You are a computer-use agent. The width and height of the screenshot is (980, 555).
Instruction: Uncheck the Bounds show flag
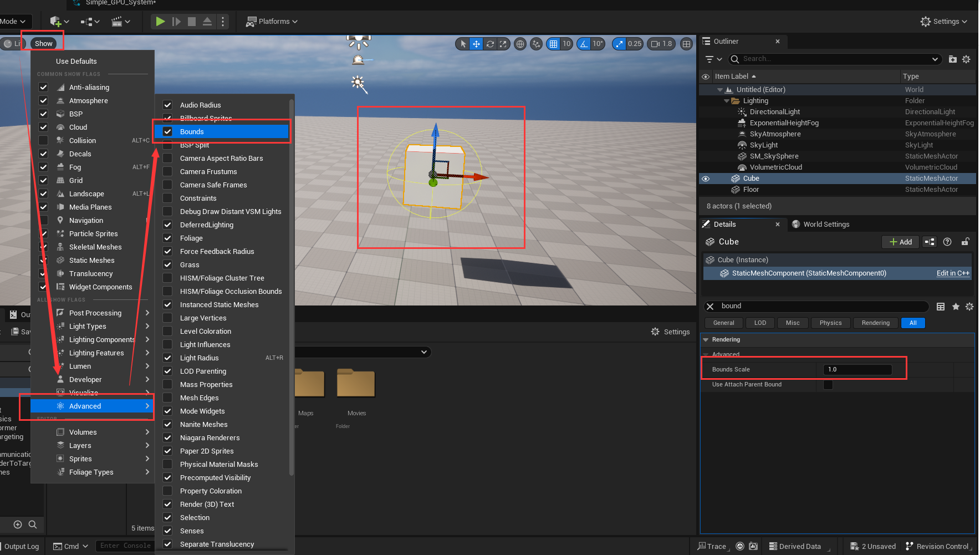click(x=167, y=131)
